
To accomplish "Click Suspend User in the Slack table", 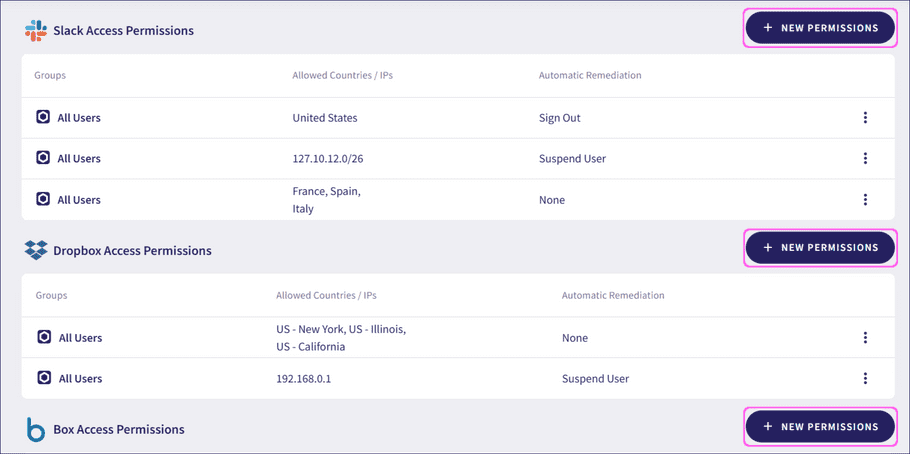I will 572,158.
